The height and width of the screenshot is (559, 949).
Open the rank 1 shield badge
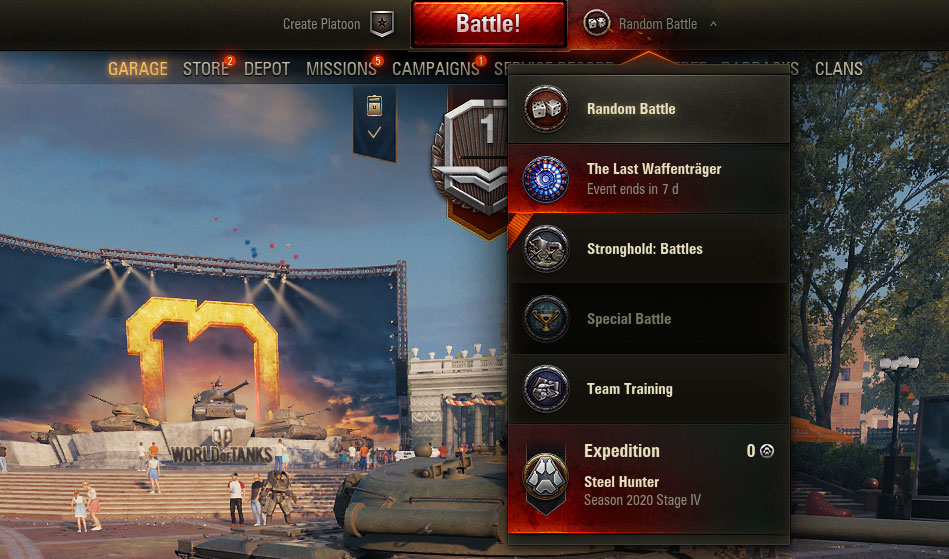(x=469, y=157)
